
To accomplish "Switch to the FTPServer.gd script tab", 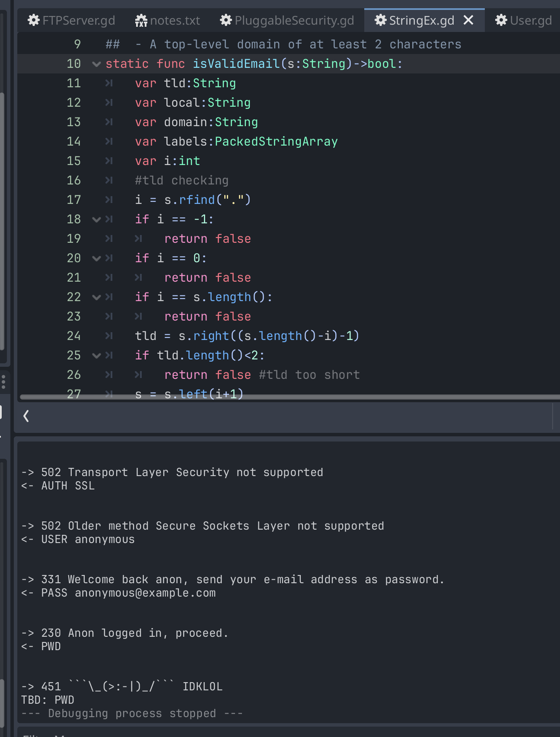I will 71,20.
